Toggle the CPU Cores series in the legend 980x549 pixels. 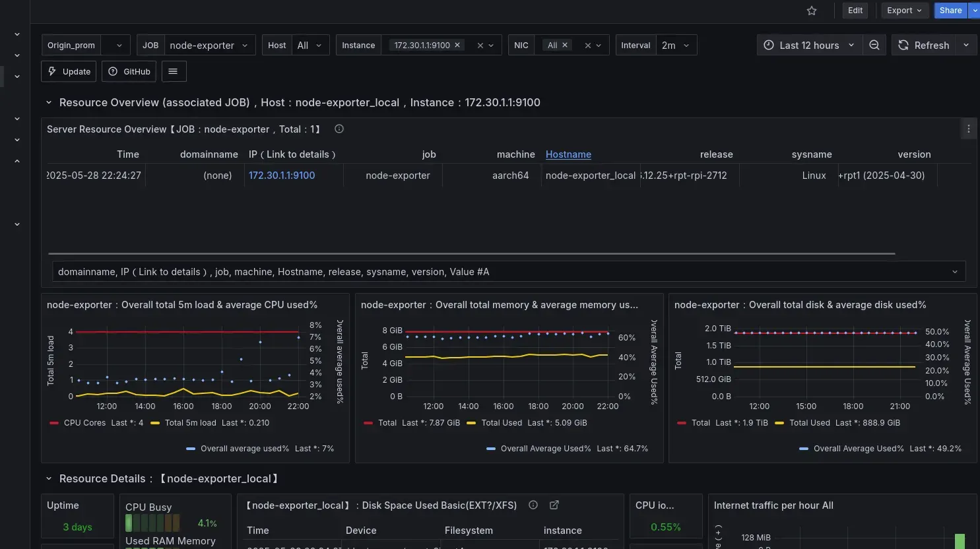point(84,423)
